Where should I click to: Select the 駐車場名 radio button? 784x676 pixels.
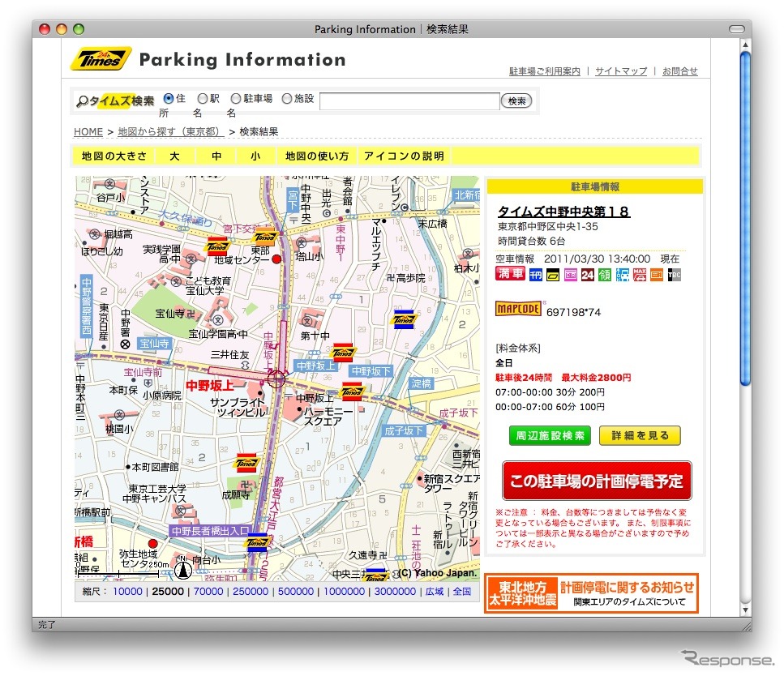point(236,99)
